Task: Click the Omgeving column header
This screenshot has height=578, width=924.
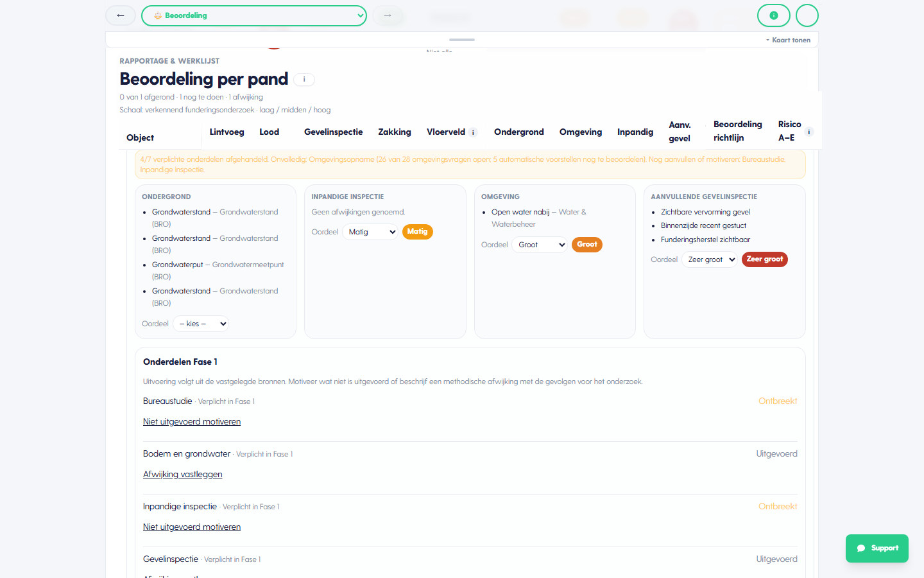Action: pos(581,132)
